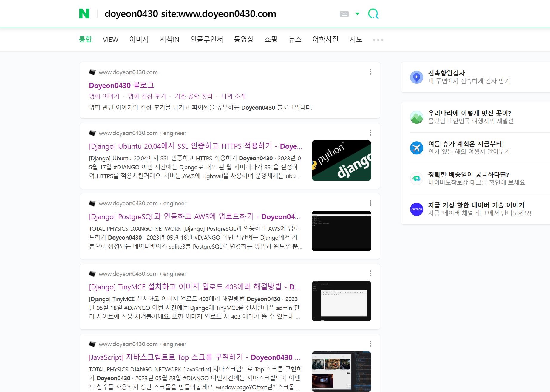Open the 기초 공학 정리 sublink
The image size is (550, 392).
tap(193, 96)
